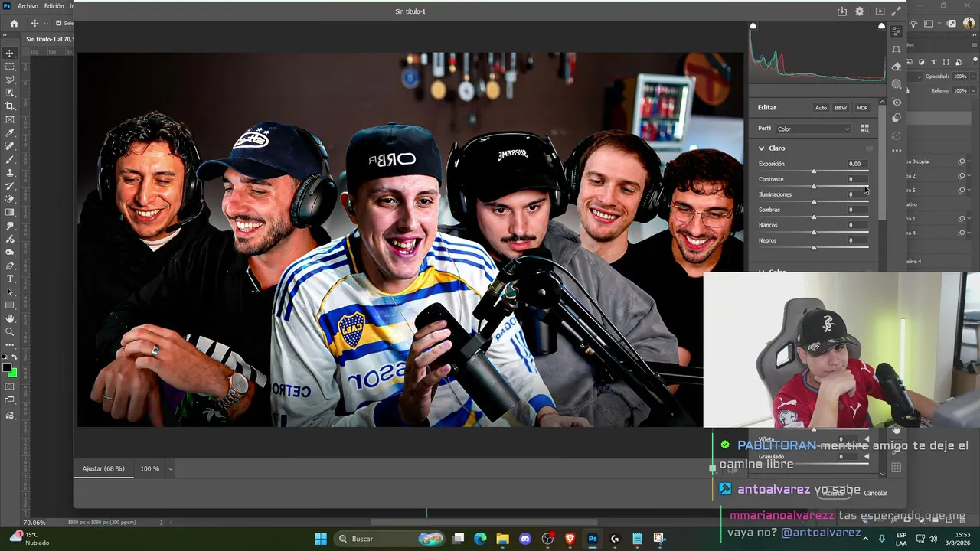Open Camera Raw preferences gear
The image size is (980, 551).
(860, 11)
